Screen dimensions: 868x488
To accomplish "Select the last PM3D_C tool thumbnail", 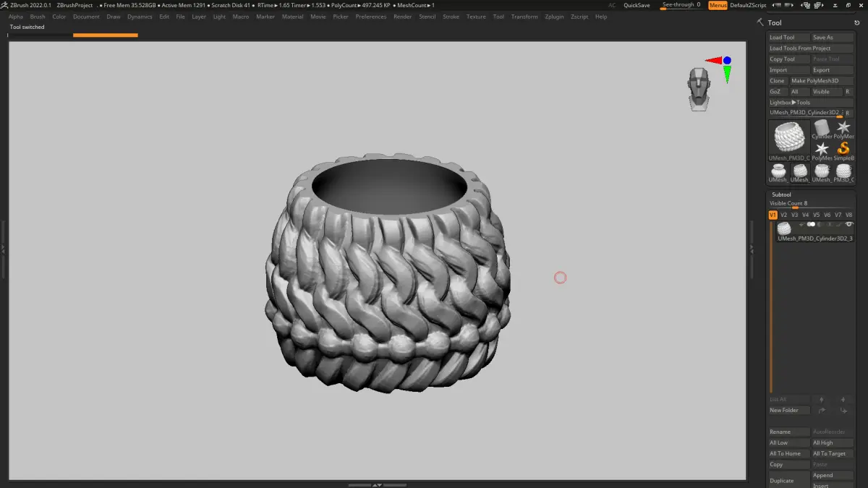I will tap(843, 173).
